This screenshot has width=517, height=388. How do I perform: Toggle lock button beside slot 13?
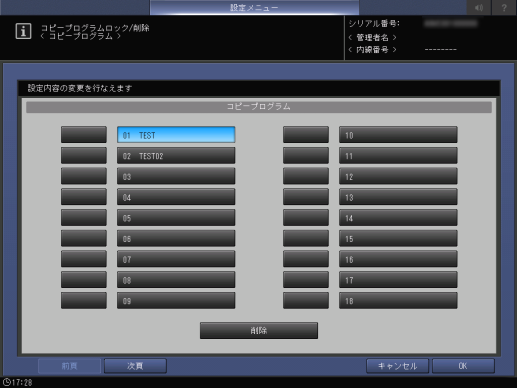click(306, 197)
